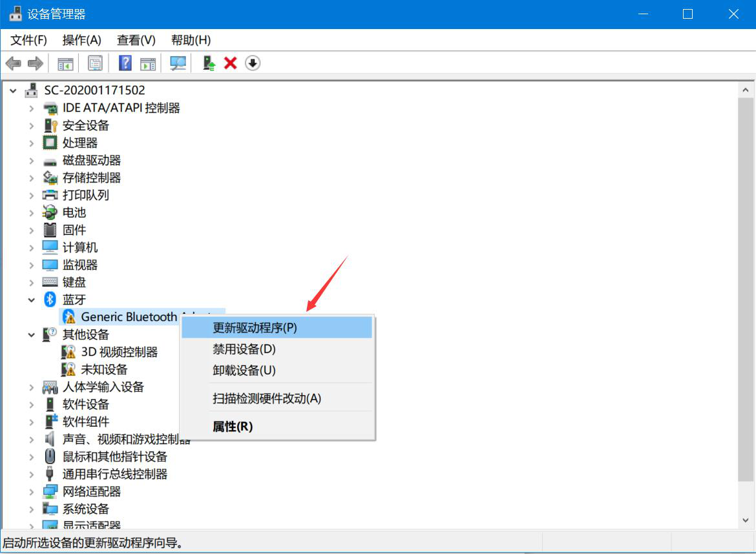Collapse the 其他设备 tree node

point(31,334)
